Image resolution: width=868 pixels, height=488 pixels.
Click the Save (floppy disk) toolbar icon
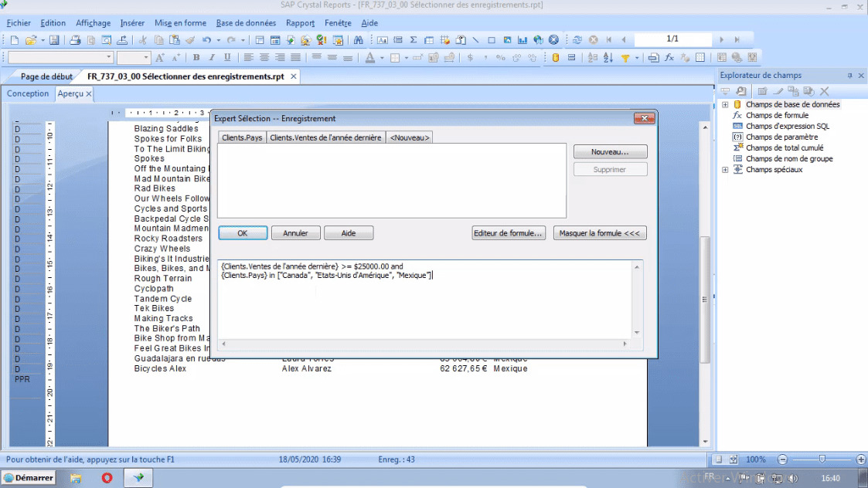pyautogui.click(x=54, y=40)
